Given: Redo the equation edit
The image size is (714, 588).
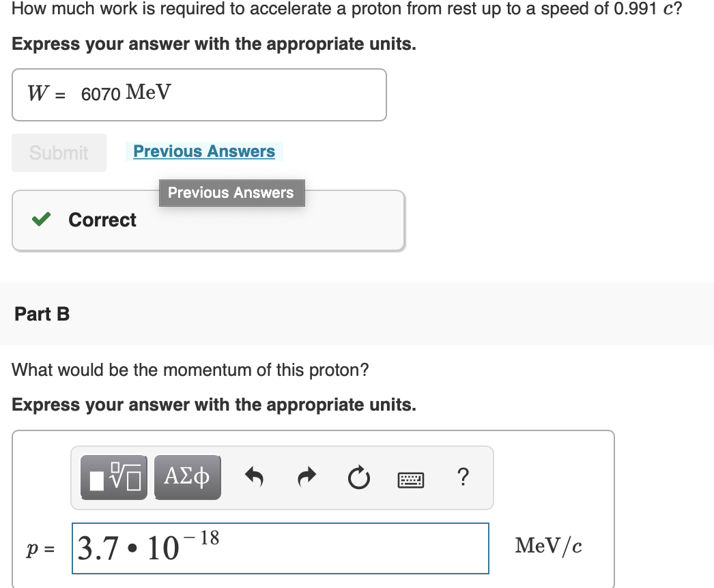Looking at the screenshot, I should (x=306, y=477).
